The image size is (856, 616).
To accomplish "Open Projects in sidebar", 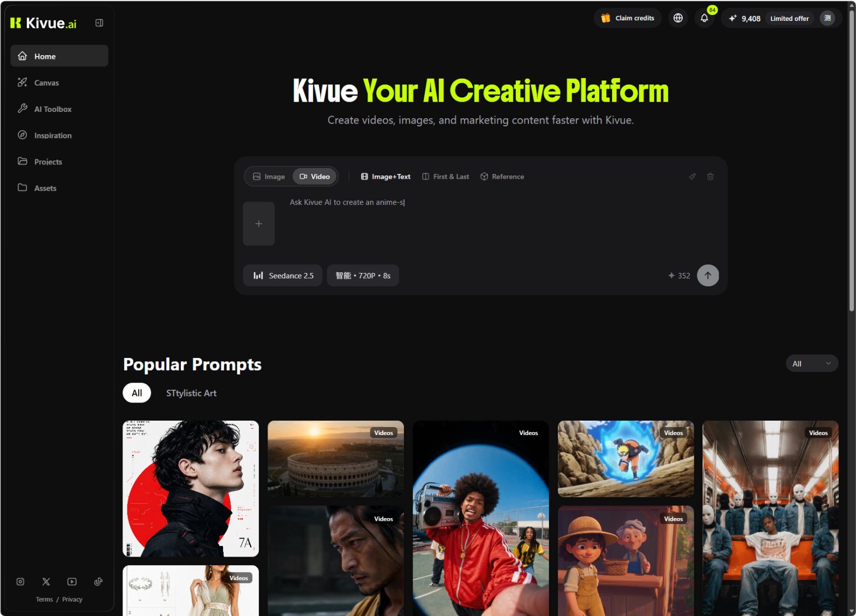I will click(59, 162).
